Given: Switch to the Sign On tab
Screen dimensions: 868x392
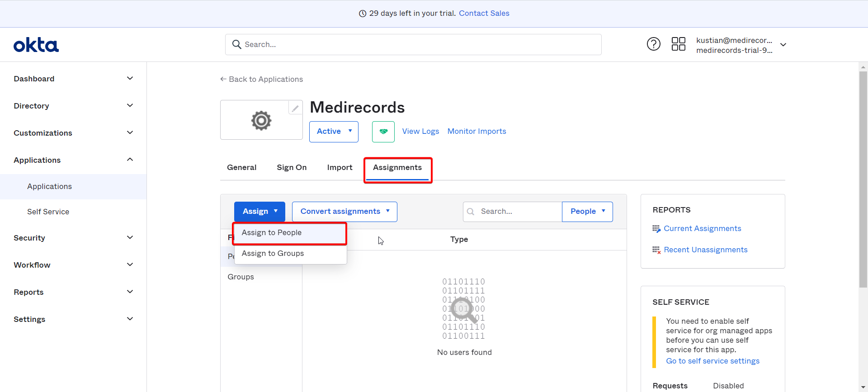Looking at the screenshot, I should [x=292, y=168].
